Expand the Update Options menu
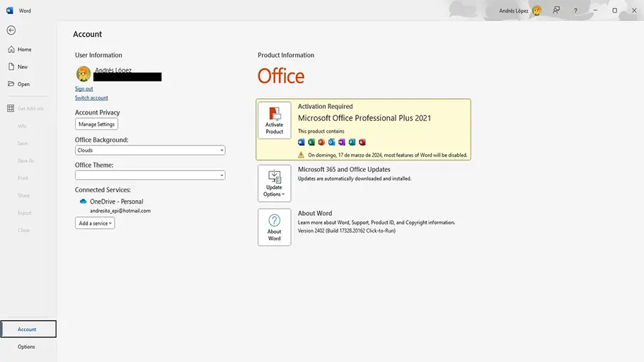Viewport: 644px width, 362px height. [274, 183]
